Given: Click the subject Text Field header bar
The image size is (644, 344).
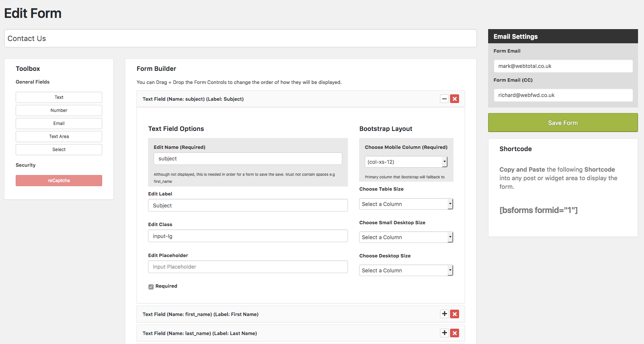Looking at the screenshot, I should (301, 99).
